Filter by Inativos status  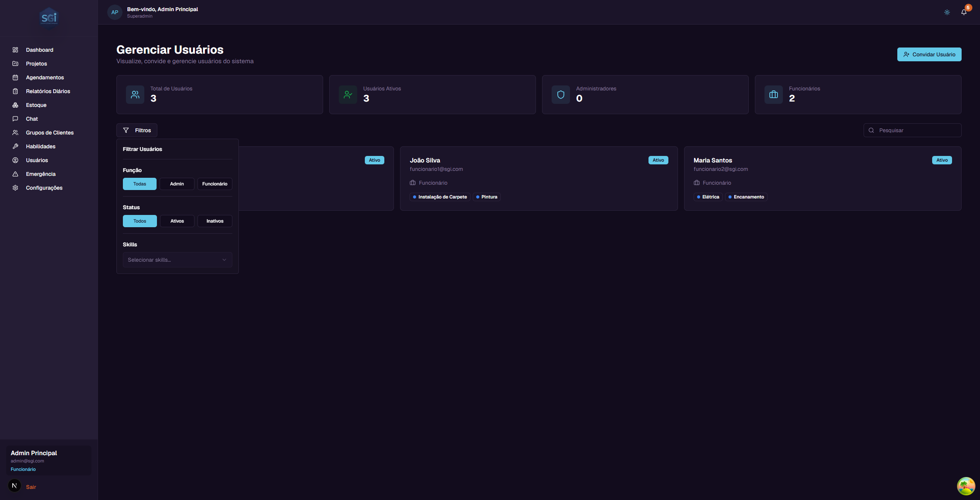coord(215,221)
